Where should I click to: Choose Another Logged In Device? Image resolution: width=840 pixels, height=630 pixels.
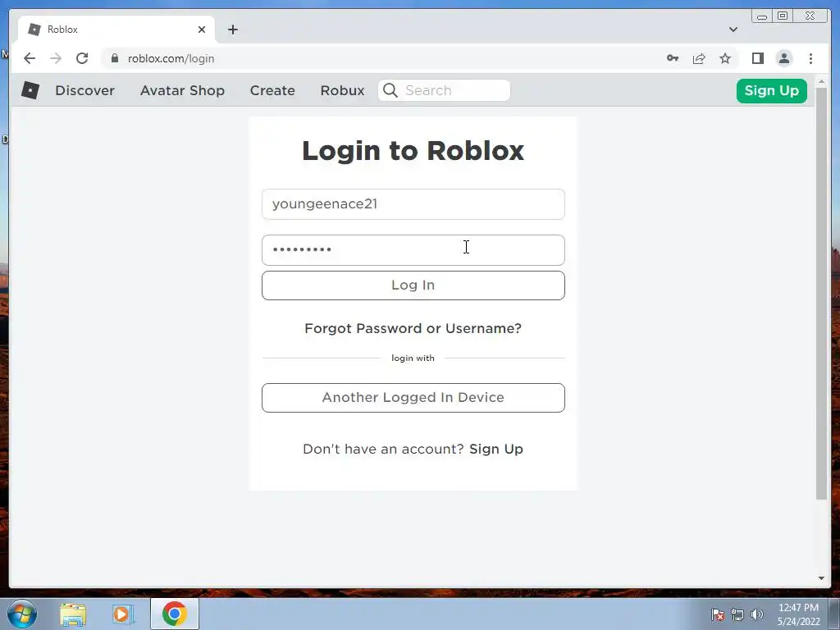coord(413,398)
